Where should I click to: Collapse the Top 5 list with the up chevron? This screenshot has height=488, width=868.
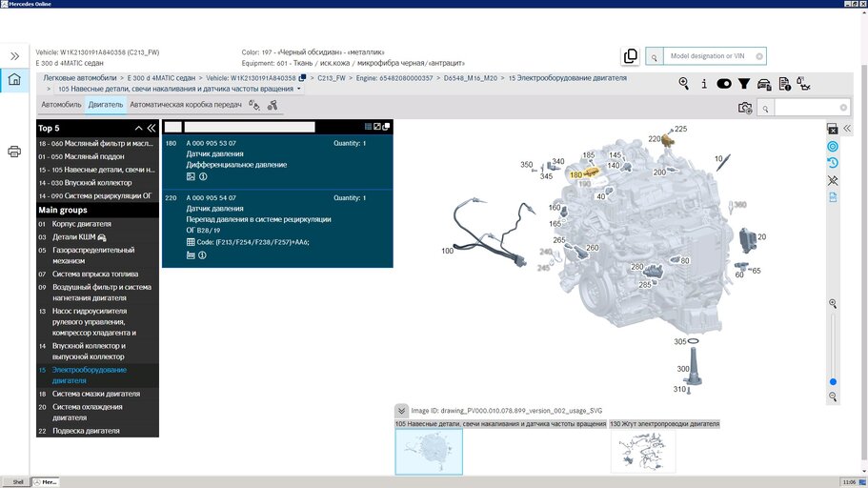click(x=138, y=128)
